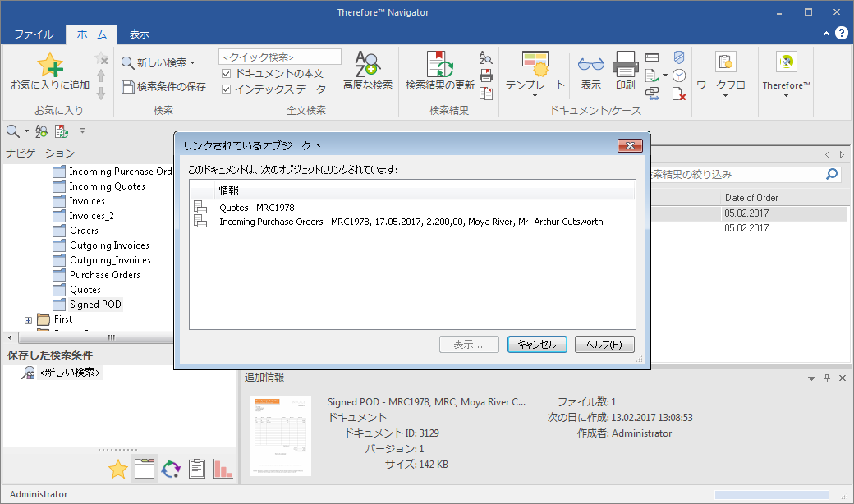The image size is (854, 504).
Task: Pin the 追加情報 pane with the pushpin
Action: [x=828, y=378]
